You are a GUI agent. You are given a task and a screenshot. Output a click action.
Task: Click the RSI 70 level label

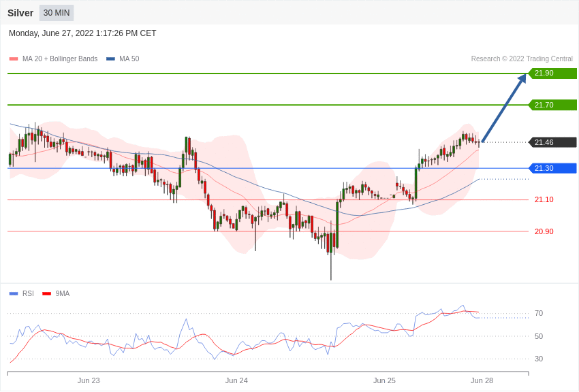pyautogui.click(x=539, y=313)
